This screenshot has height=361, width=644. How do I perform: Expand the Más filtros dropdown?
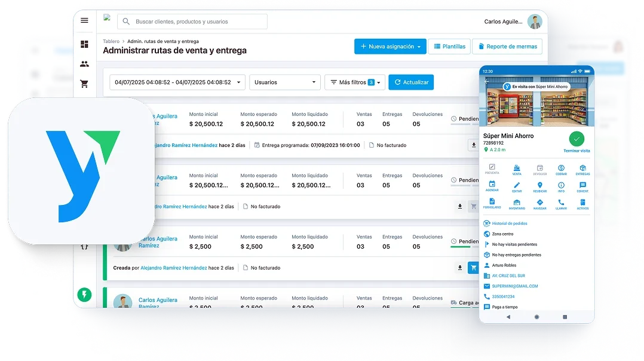click(354, 82)
